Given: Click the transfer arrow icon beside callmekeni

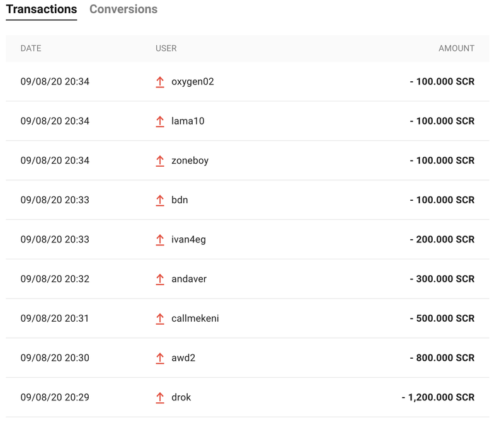Looking at the screenshot, I should (x=160, y=319).
